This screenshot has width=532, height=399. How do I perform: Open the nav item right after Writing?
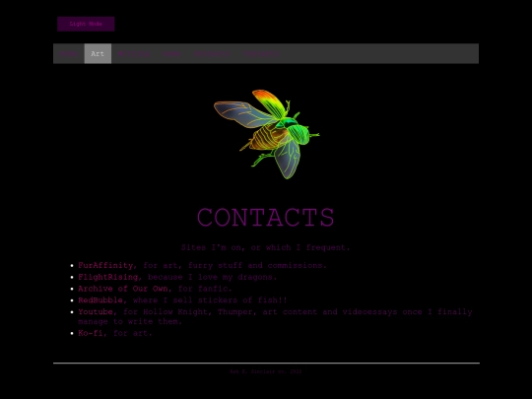tap(171, 53)
